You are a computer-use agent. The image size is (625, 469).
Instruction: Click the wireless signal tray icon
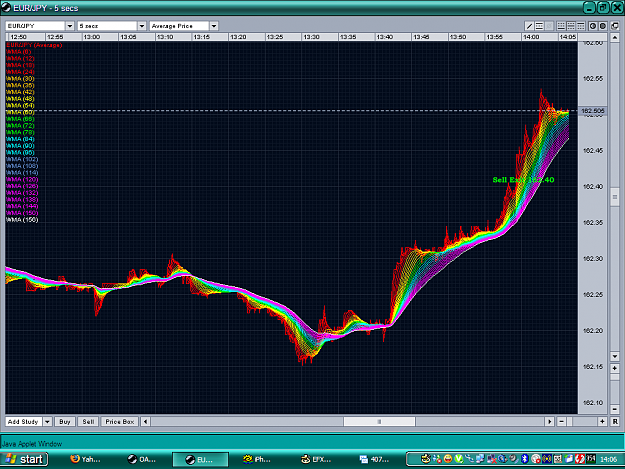click(x=546, y=459)
